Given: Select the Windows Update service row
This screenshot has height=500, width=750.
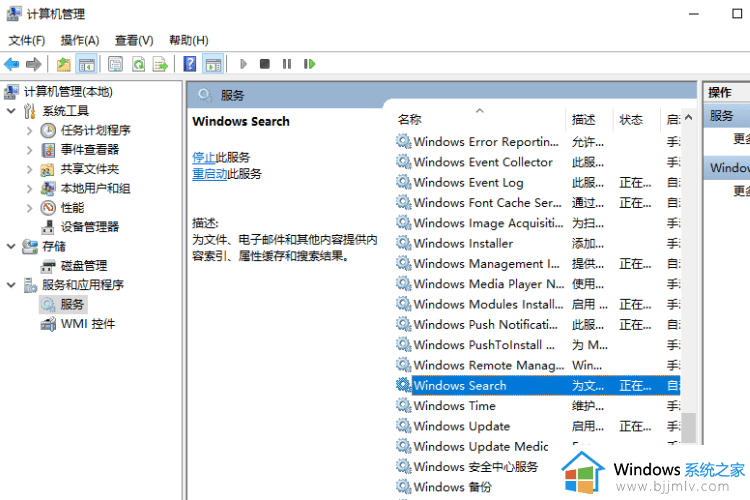Looking at the screenshot, I should (x=538, y=426).
